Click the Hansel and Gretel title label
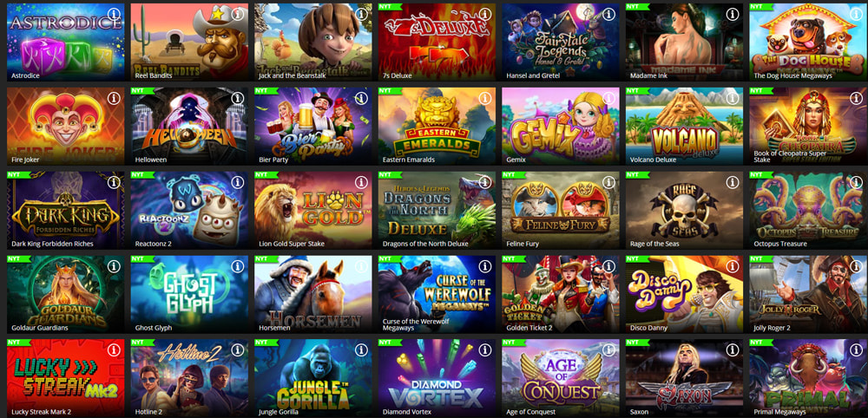The height and width of the screenshot is (418, 868). point(533,75)
